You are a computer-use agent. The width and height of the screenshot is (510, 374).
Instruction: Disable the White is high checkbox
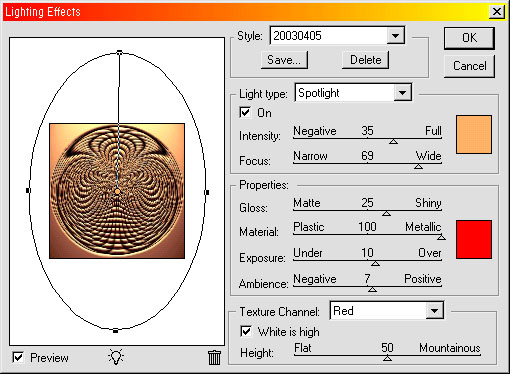(x=246, y=331)
